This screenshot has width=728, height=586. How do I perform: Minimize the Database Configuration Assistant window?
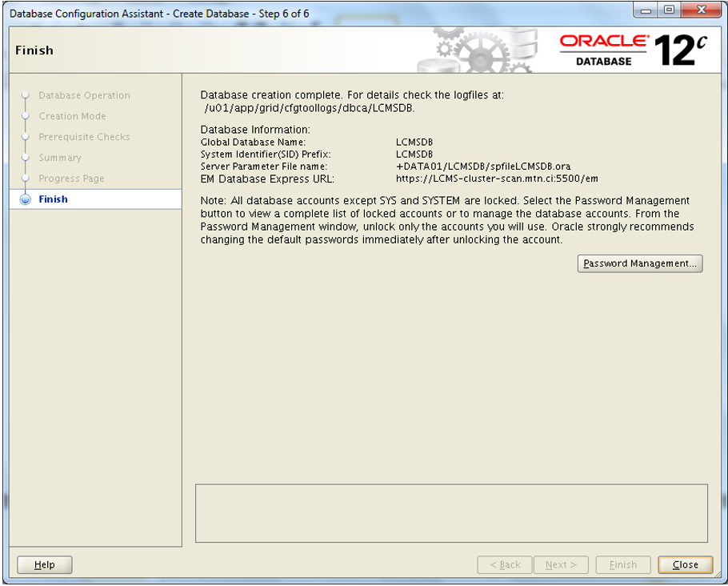tap(646, 10)
